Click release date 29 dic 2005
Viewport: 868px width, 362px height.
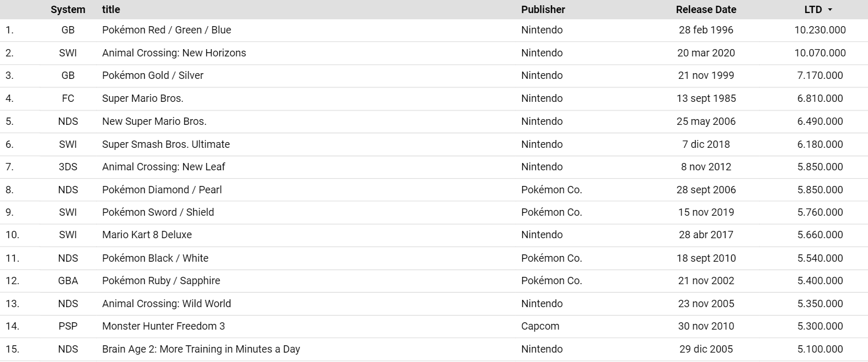coord(706,349)
